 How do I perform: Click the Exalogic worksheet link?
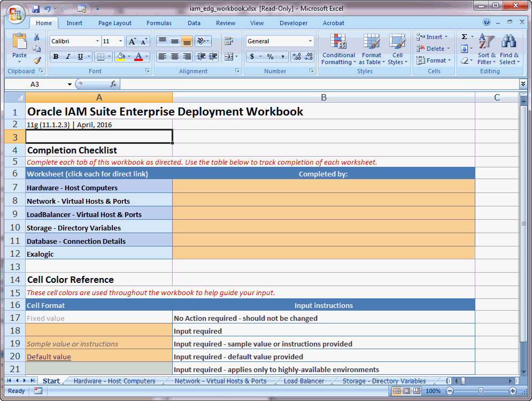pyautogui.click(x=40, y=254)
